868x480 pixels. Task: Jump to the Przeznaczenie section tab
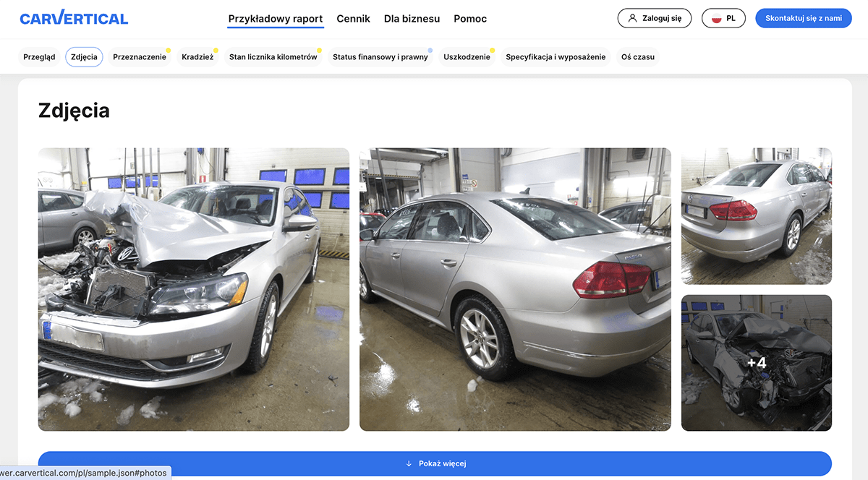[x=140, y=57]
